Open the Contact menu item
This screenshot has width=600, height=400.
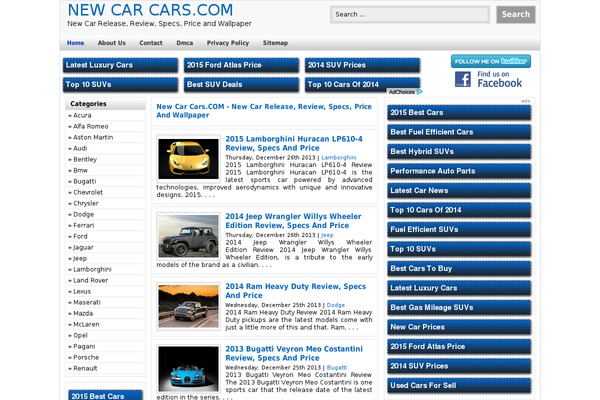click(x=151, y=43)
